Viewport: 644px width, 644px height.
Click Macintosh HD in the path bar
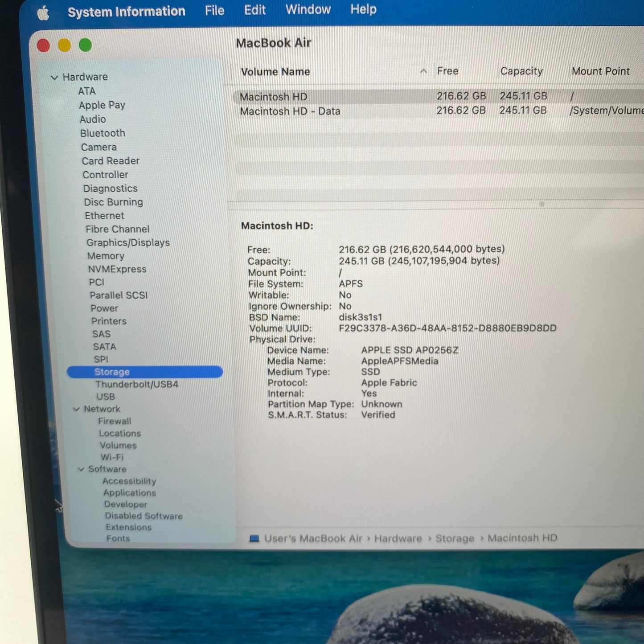[522, 538]
